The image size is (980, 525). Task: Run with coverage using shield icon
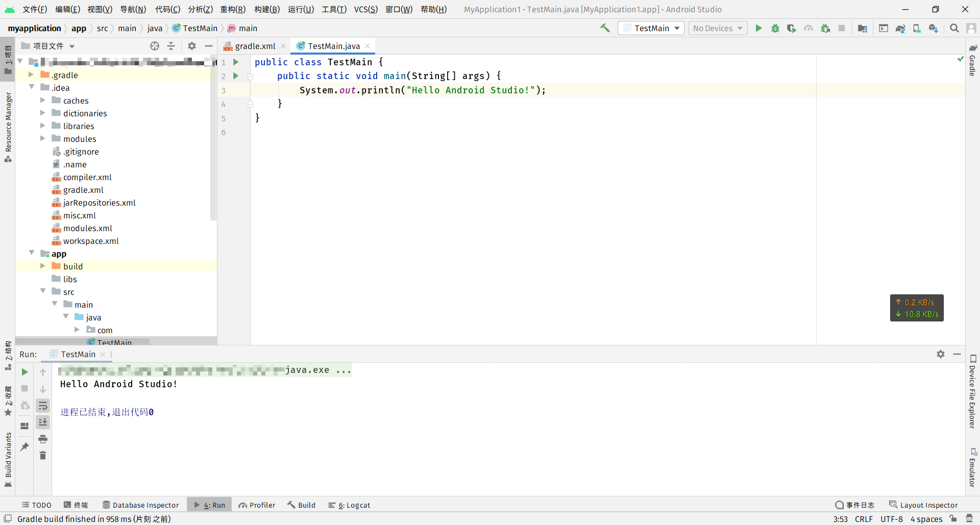[792, 28]
